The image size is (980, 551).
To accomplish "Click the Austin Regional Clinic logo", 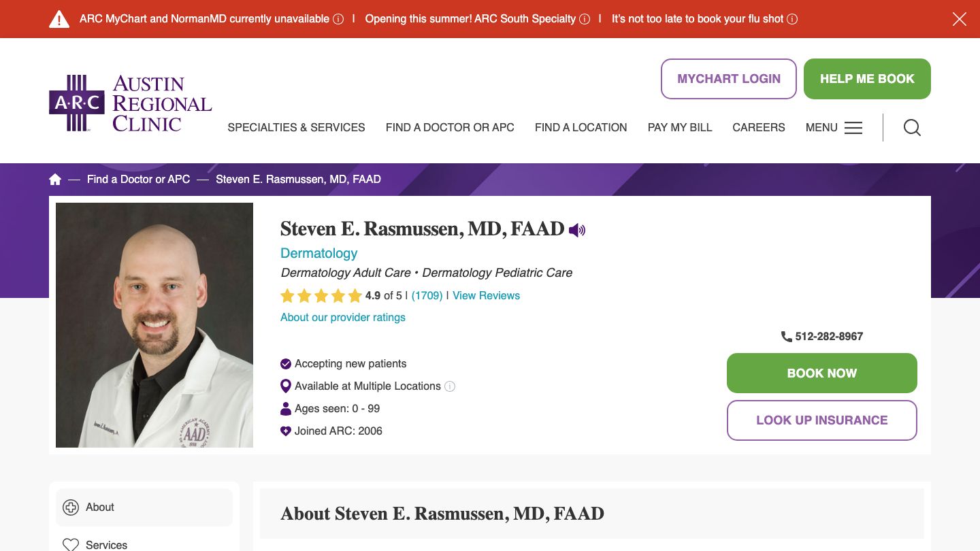I will click(129, 102).
